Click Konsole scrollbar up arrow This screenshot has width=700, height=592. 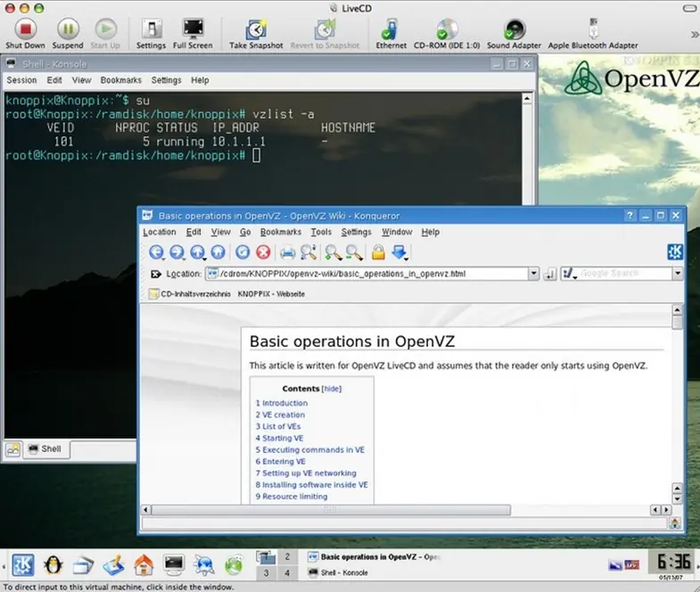pos(527,98)
